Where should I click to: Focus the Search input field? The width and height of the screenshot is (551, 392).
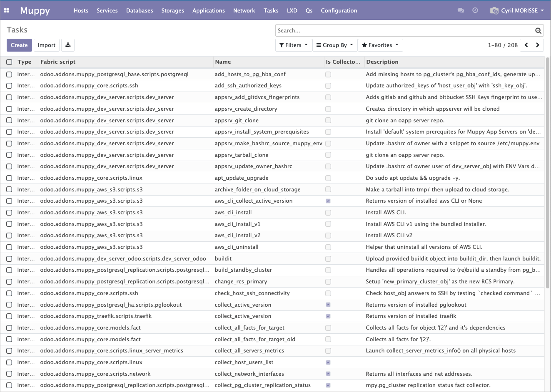(405, 30)
